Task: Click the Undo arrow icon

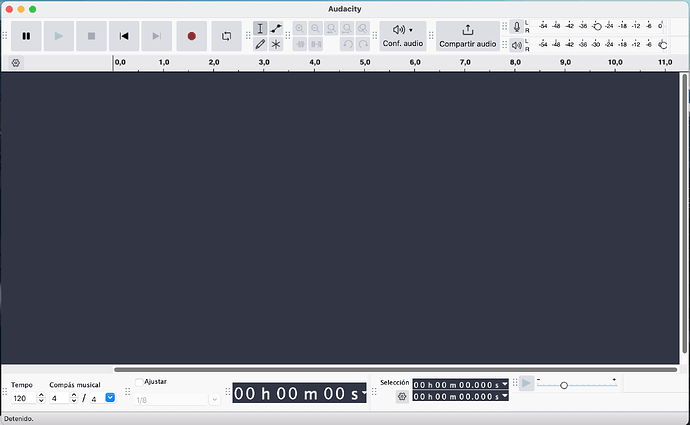Action: pyautogui.click(x=347, y=44)
